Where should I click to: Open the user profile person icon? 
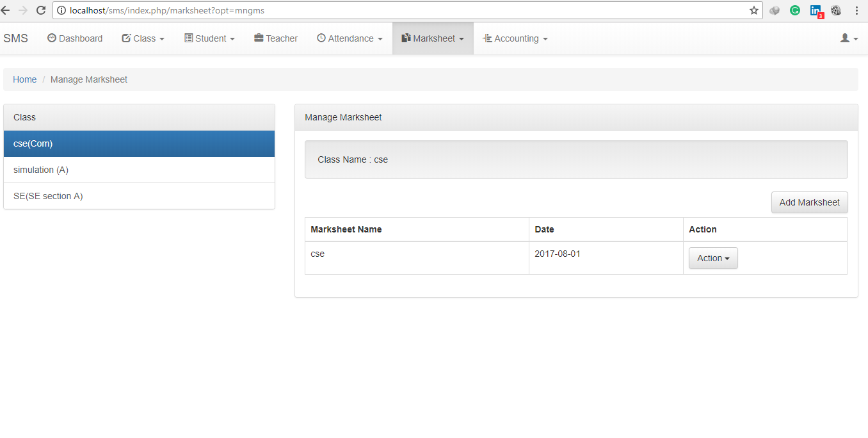[x=844, y=38]
